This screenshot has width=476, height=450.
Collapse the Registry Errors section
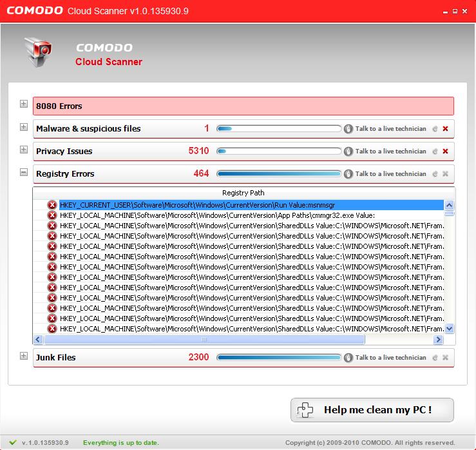(x=24, y=172)
